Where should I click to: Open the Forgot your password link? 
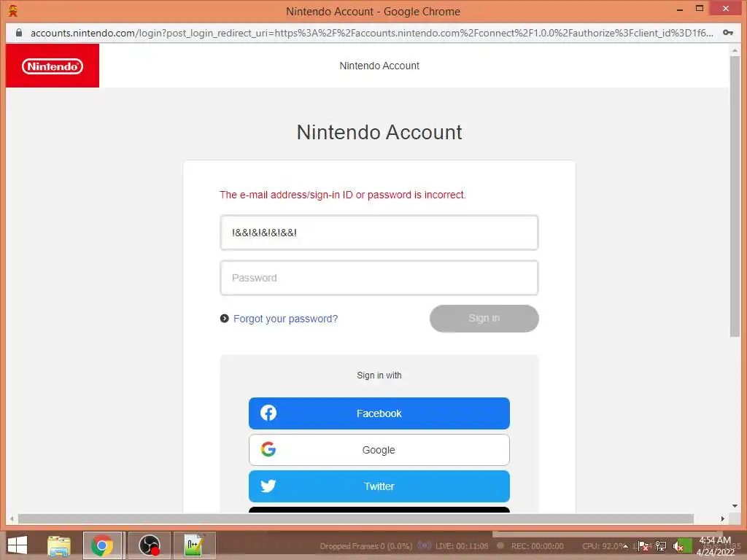click(285, 319)
